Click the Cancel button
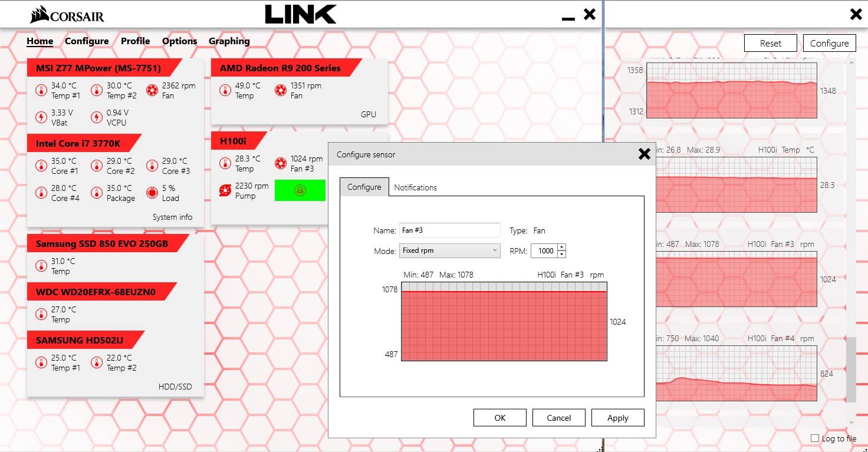Screen dimensions: 868x452 coord(559,418)
